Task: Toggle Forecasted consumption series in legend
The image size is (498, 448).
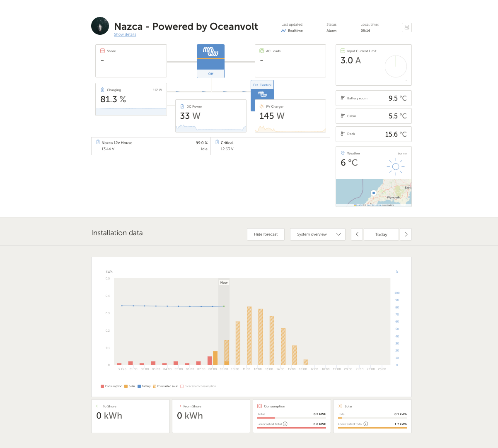Action: point(198,386)
